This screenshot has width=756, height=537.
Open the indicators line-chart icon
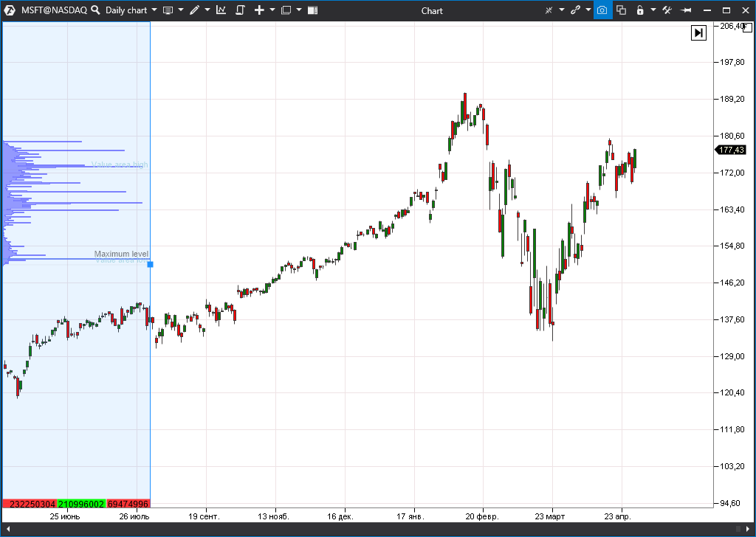point(221,10)
